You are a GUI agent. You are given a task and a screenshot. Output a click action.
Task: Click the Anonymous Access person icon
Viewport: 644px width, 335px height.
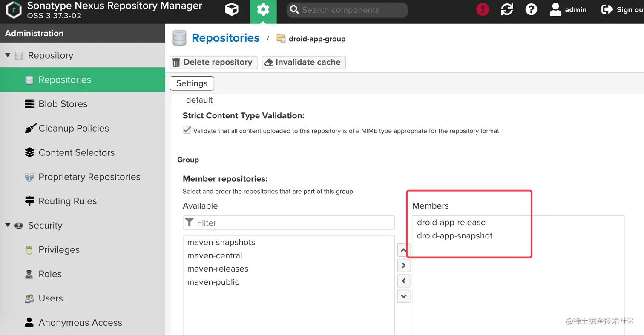[x=29, y=322]
